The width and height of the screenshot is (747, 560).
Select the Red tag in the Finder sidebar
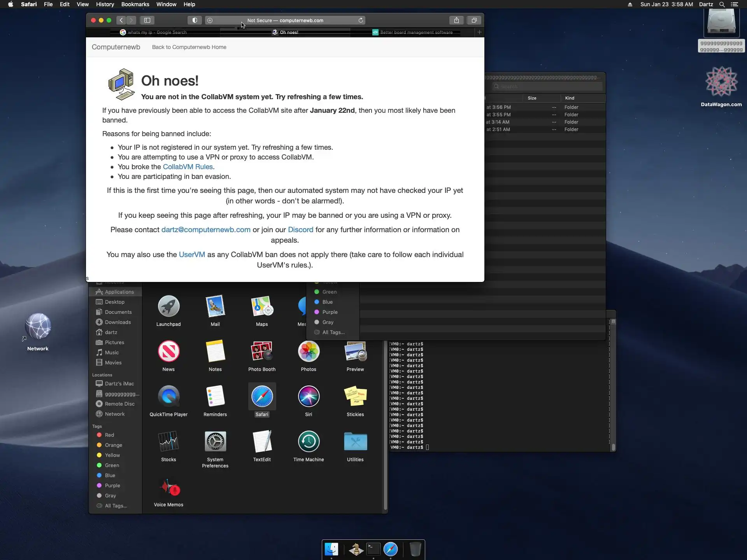point(109,435)
